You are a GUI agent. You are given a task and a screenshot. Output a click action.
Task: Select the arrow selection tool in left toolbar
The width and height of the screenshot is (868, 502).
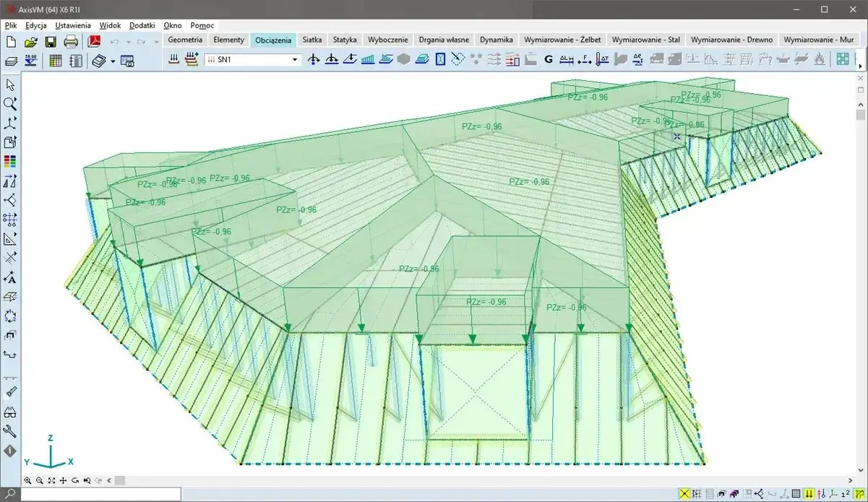tap(10, 85)
